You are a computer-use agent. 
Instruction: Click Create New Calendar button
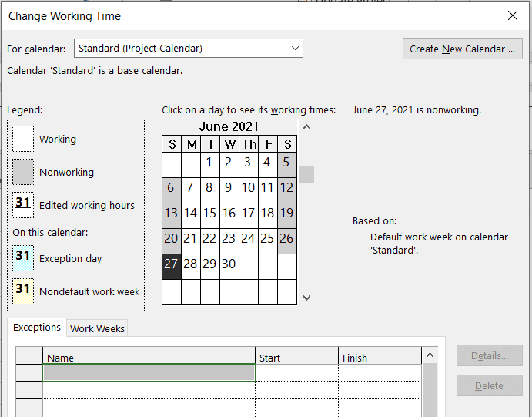(462, 49)
